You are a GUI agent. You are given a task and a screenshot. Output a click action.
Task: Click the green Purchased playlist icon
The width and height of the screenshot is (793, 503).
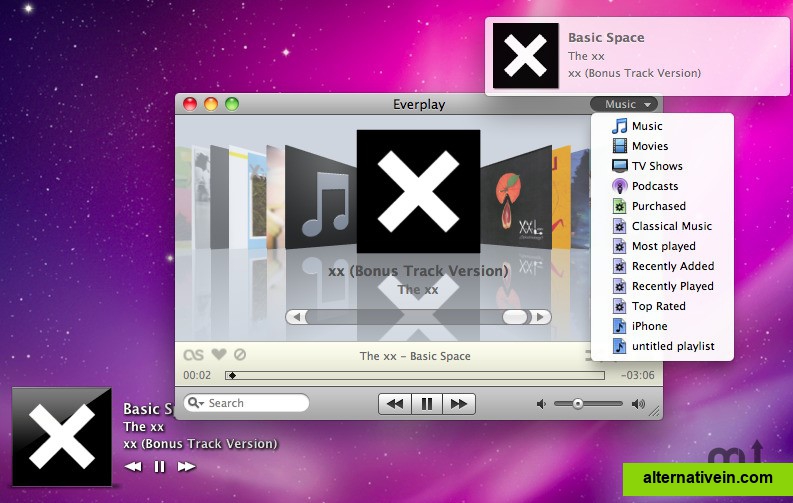[x=620, y=206]
